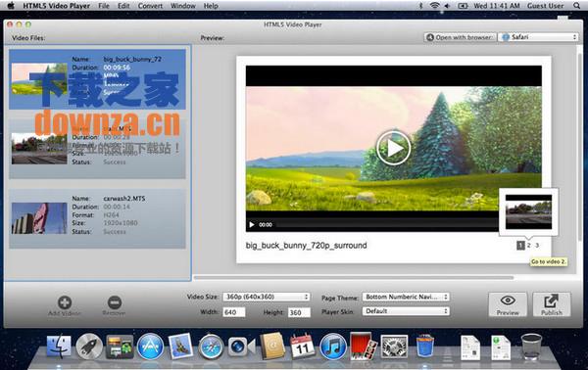This screenshot has width=588, height=370.
Task: Open the Video Size 360p dropdown
Action: coord(266,297)
